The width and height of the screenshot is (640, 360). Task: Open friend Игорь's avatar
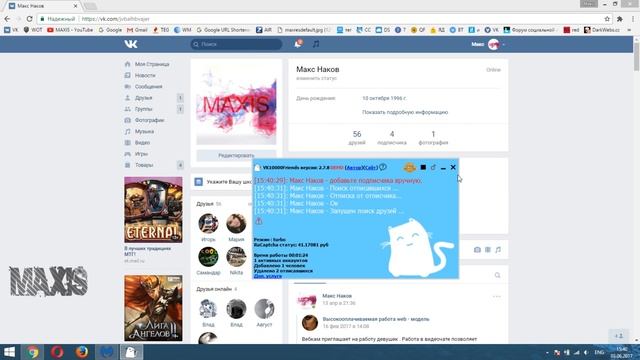pos(208,223)
